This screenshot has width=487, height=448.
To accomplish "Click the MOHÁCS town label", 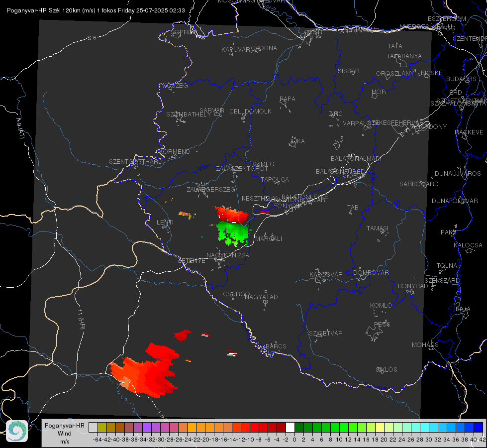I will (425, 345).
